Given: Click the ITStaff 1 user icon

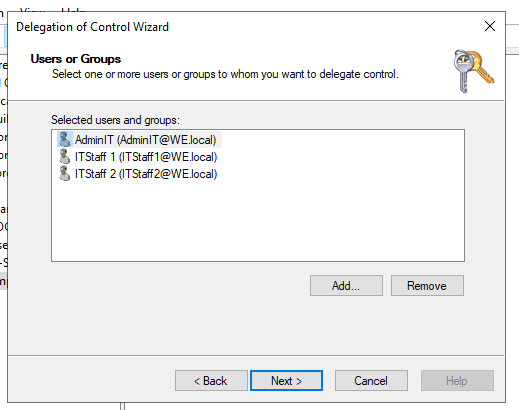Looking at the screenshot, I should [x=65, y=157].
